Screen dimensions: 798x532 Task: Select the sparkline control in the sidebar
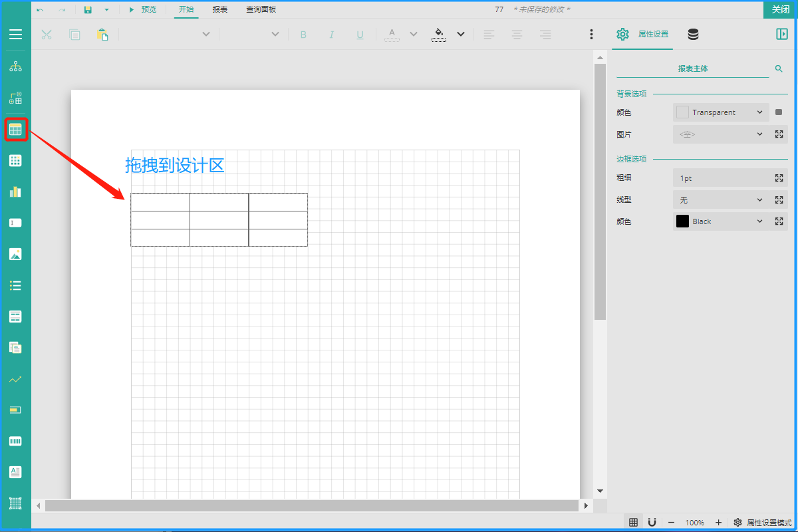15,379
